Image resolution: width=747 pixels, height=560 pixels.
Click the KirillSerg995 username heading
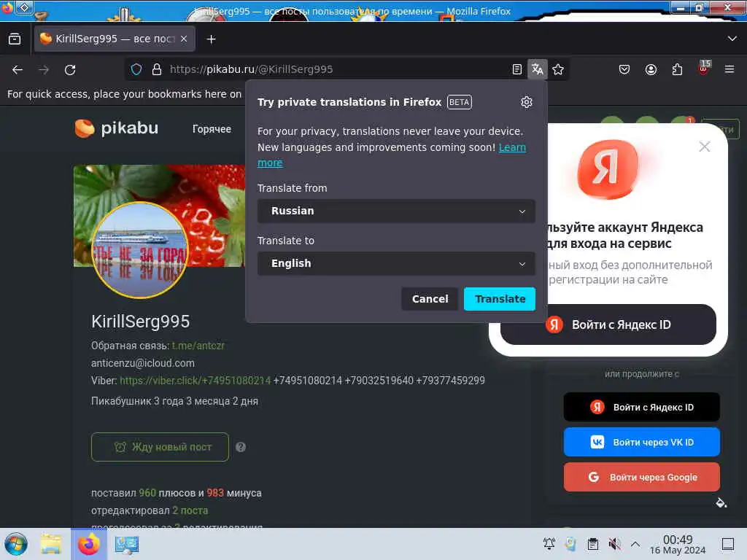pyautogui.click(x=141, y=322)
